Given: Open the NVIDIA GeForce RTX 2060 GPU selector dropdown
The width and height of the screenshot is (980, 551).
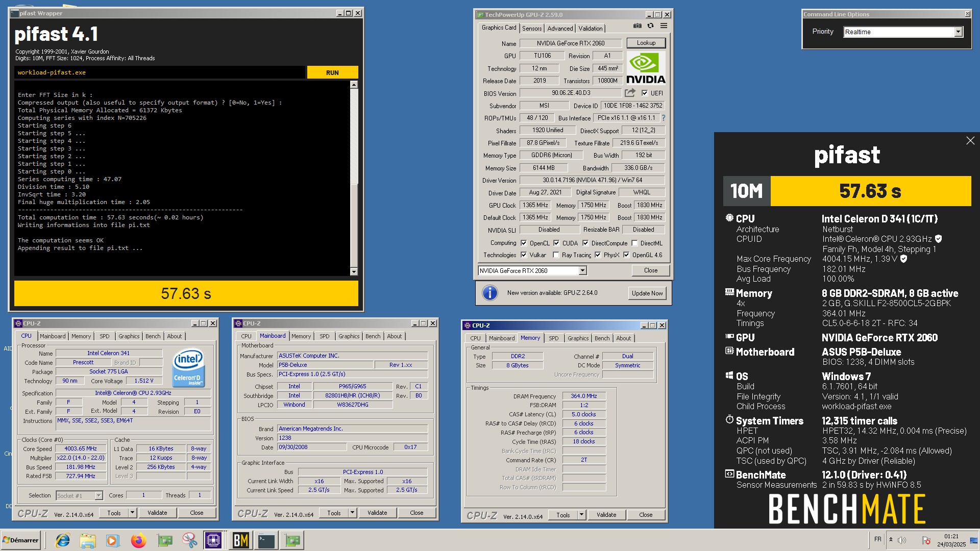Looking at the screenshot, I should (x=582, y=270).
